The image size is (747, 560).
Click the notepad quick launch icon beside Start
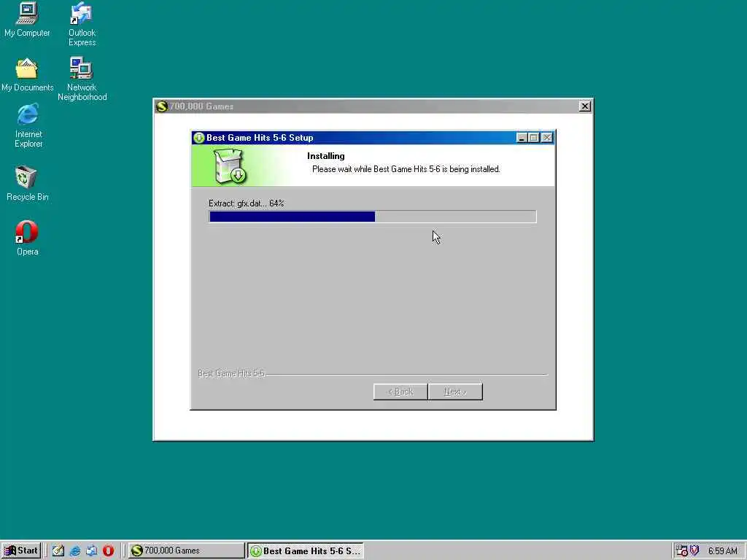pos(58,551)
